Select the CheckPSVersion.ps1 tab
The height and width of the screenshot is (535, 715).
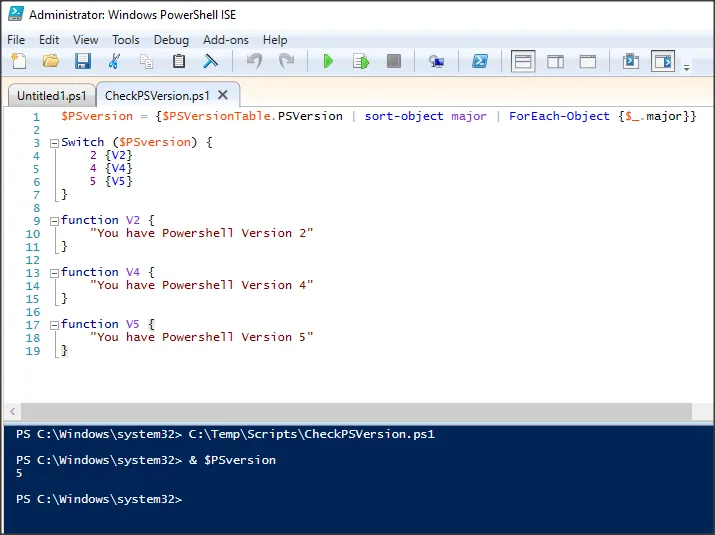pyautogui.click(x=157, y=96)
